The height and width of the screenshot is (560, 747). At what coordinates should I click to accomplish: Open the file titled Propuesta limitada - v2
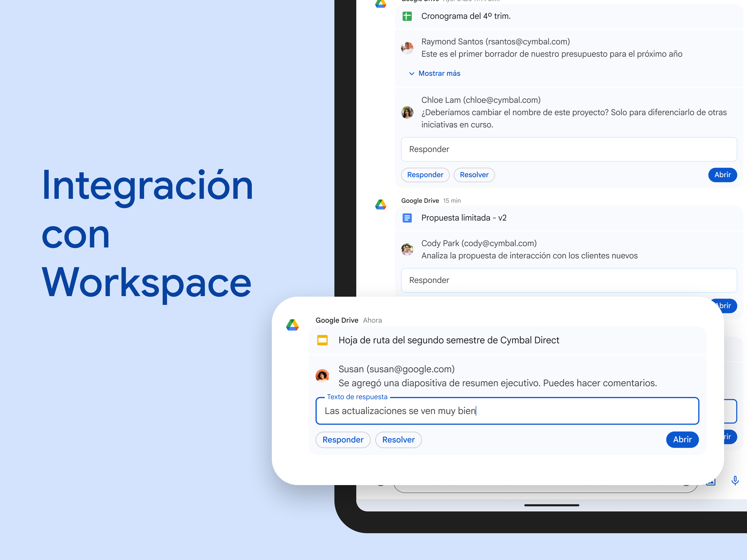point(464,218)
